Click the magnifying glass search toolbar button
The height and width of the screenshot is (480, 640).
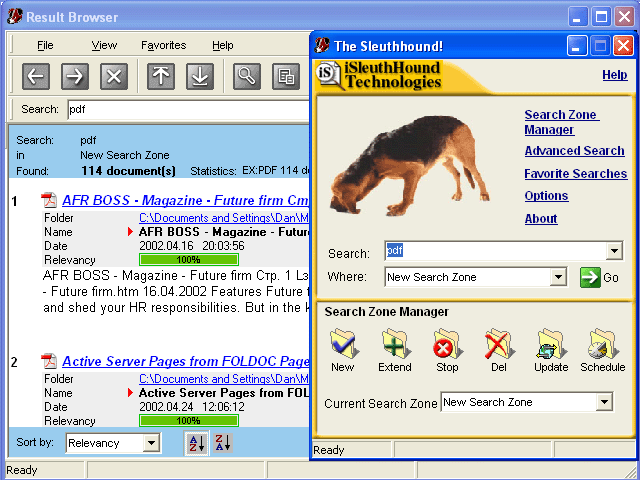[247, 76]
